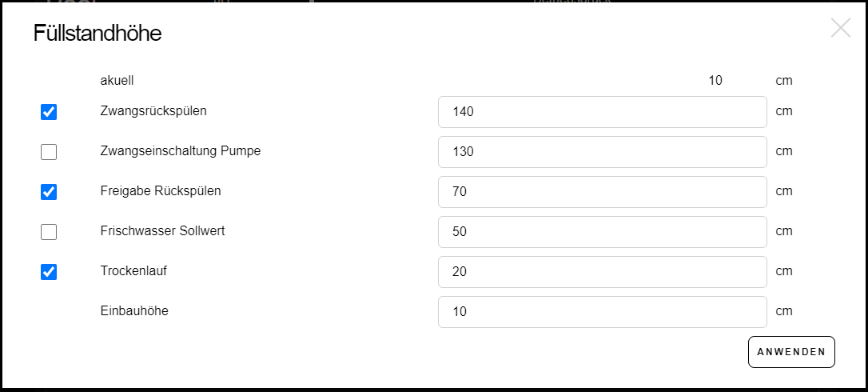The width and height of the screenshot is (868, 392).
Task: Disable the Freigabe Rückspülen checkbox
Action: click(49, 192)
